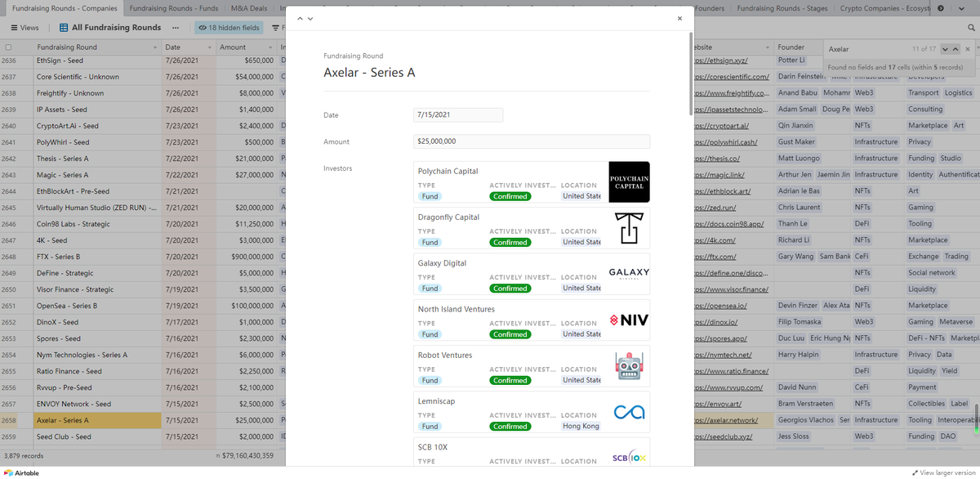Toggle the select-all rows checkbox
Viewport: 980px width, 479px height.
(x=9, y=47)
